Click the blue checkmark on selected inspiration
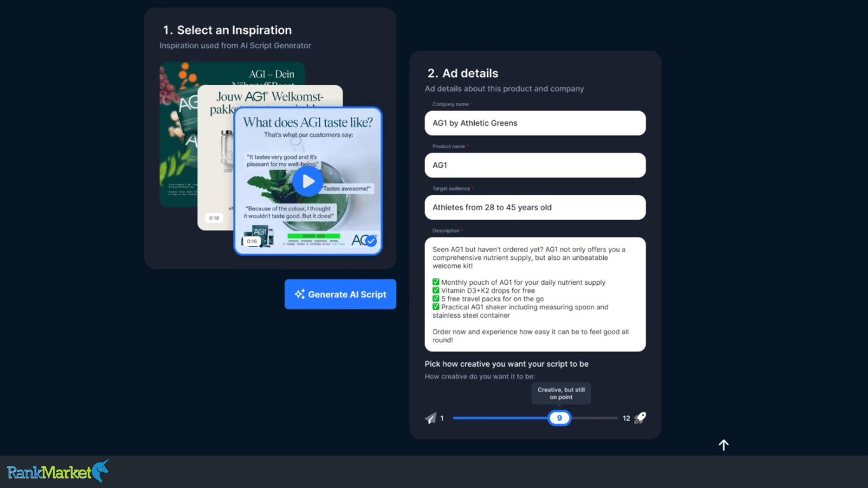Screen dimensions: 868x488 [x=370, y=241]
